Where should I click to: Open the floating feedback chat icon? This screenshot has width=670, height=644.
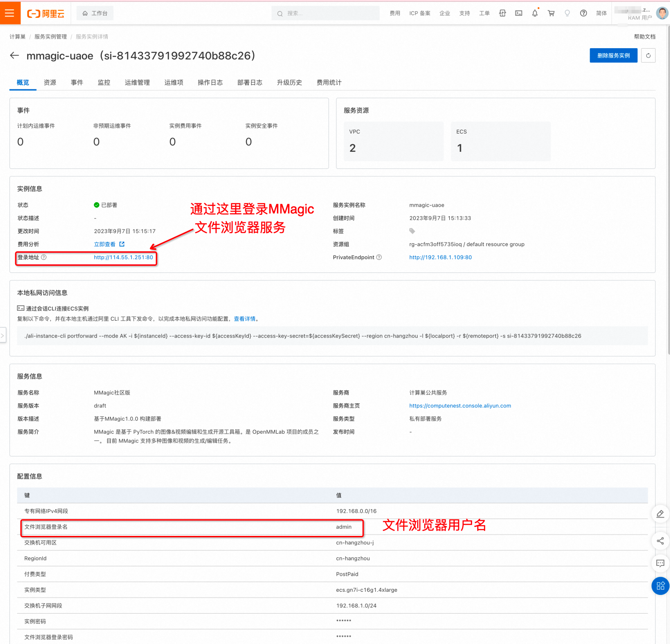pos(660,563)
